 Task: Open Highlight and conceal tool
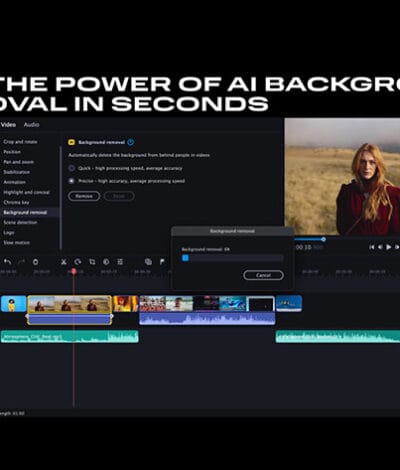26,192
